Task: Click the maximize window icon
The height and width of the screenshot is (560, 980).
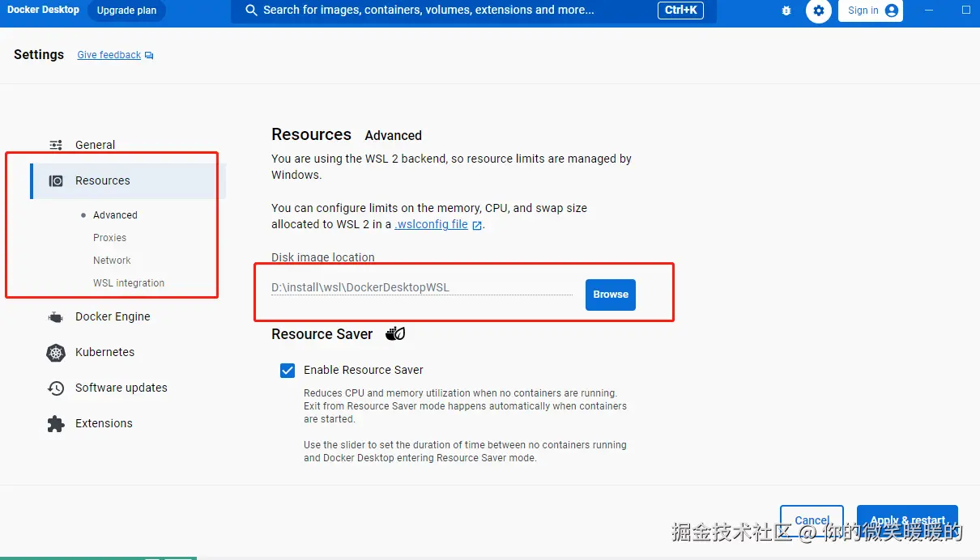Action: [966, 10]
